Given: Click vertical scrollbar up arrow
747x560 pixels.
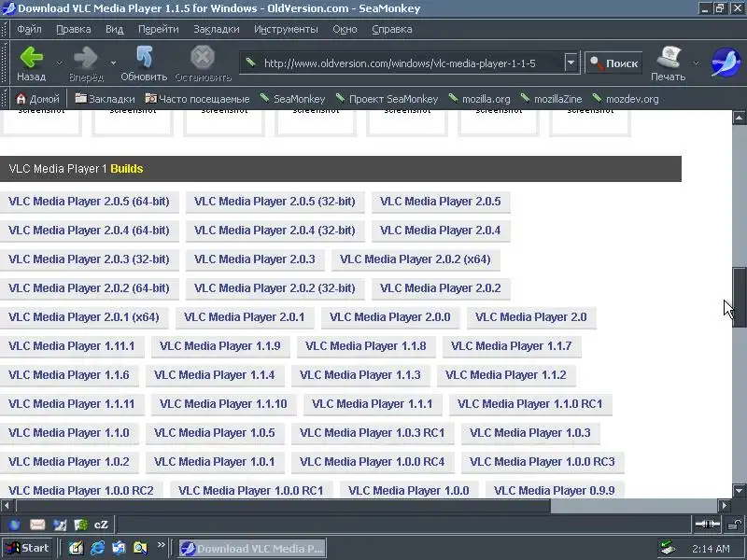Looking at the screenshot, I should (739, 118).
